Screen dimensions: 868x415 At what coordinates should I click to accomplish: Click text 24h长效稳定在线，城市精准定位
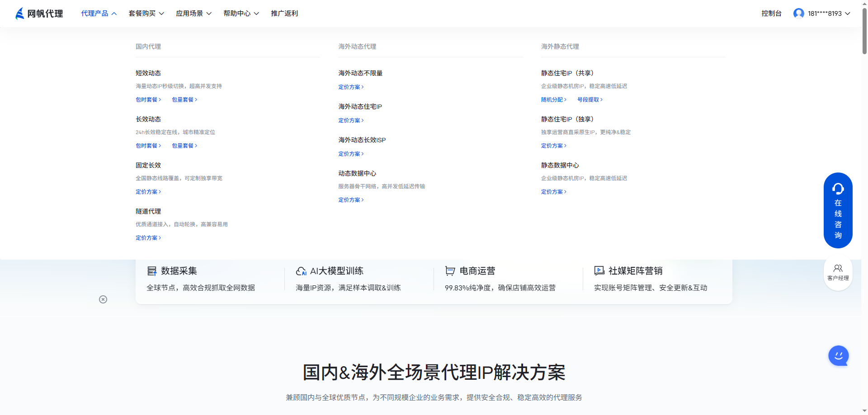click(175, 132)
